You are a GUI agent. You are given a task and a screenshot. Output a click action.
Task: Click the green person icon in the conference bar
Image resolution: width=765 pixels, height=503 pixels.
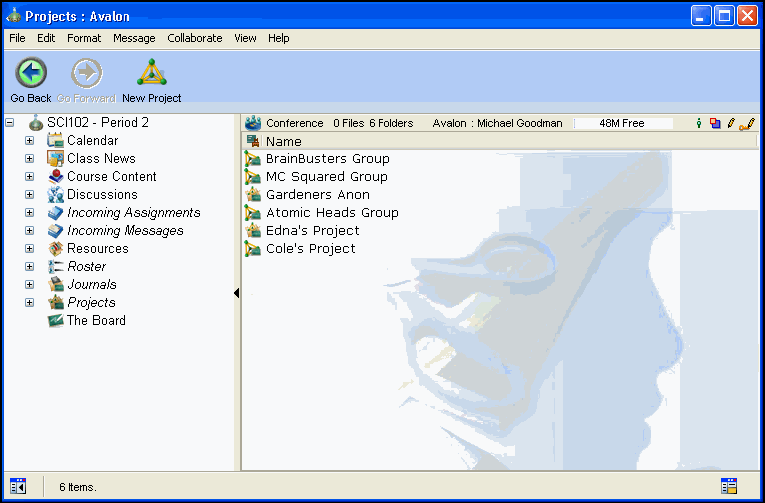coord(698,123)
